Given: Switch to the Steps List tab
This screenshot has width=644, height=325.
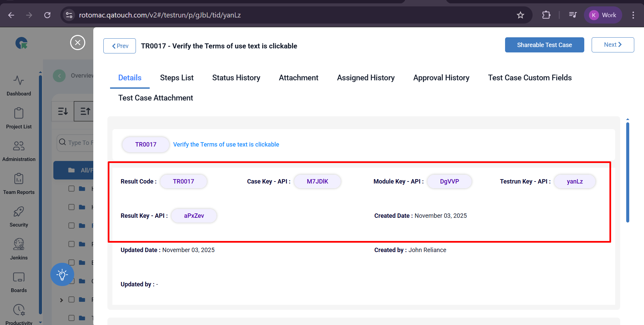Looking at the screenshot, I should 177,78.
